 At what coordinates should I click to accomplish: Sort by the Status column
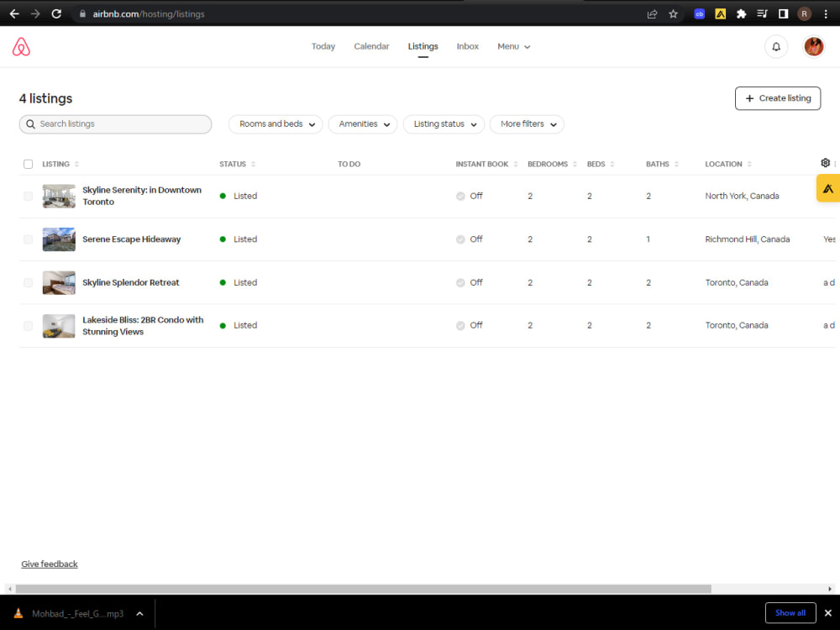pos(238,164)
